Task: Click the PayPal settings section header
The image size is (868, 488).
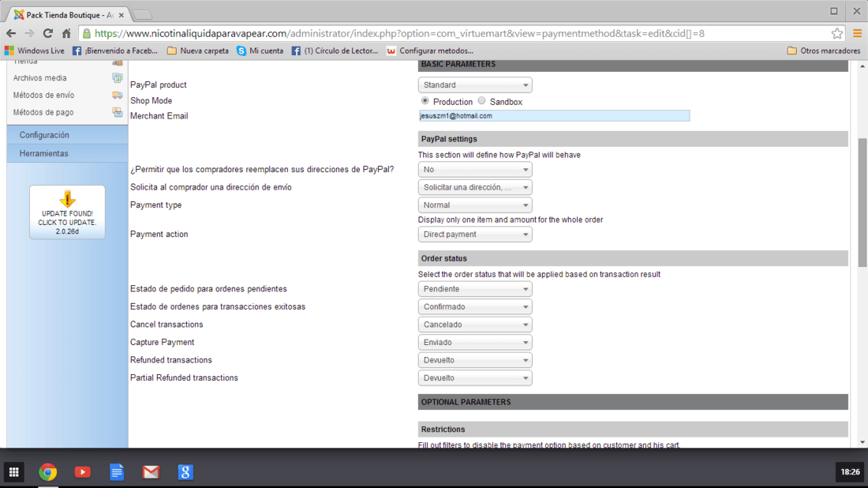Action: [633, 139]
